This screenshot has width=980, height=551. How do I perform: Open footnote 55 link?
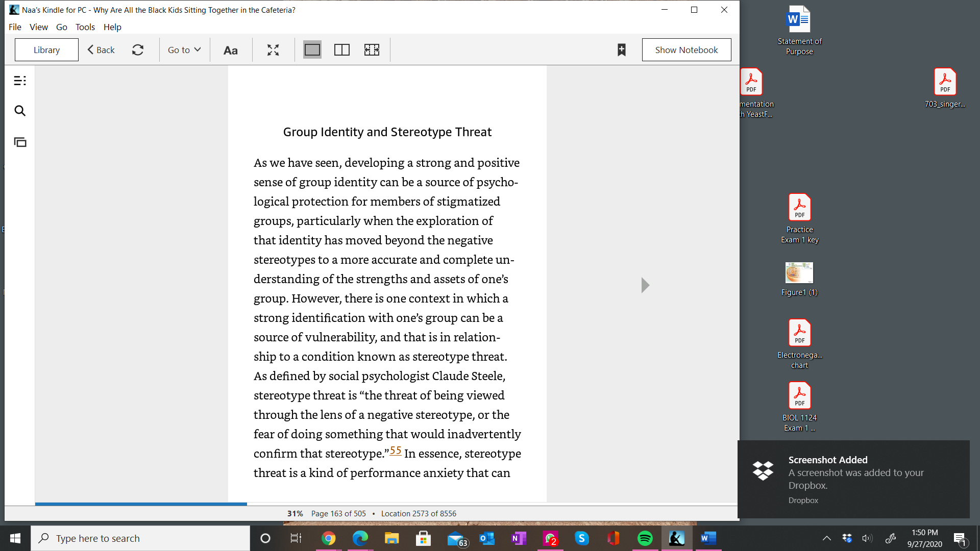coord(396,450)
